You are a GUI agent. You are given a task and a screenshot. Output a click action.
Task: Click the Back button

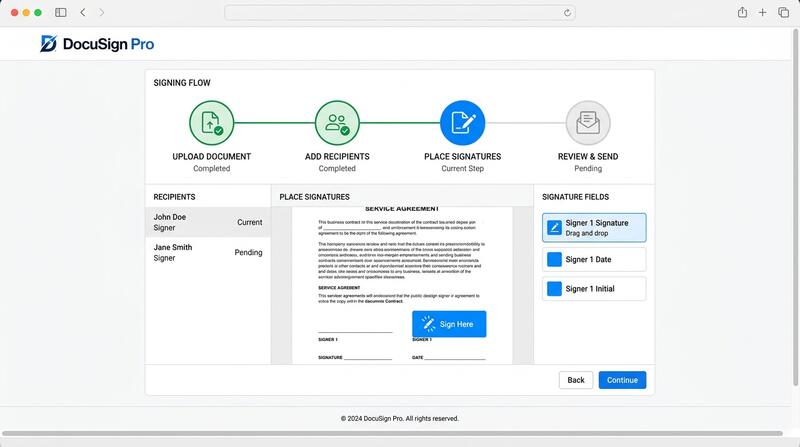click(576, 380)
